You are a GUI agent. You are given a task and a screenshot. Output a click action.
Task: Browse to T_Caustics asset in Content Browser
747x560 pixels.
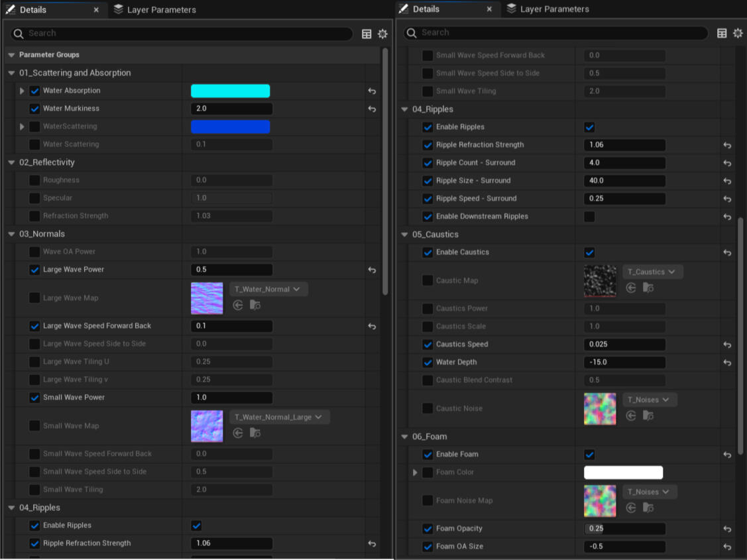point(648,287)
